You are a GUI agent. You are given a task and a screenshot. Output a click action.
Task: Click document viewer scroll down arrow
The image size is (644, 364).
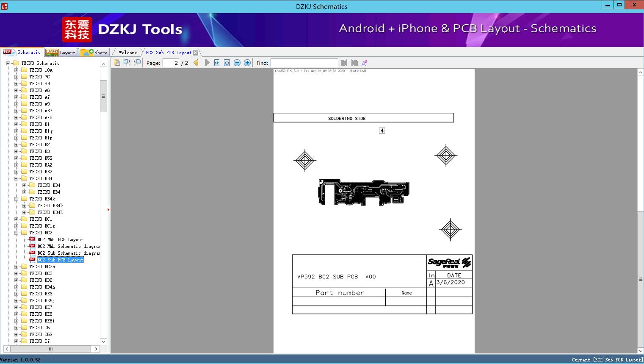tap(641, 350)
